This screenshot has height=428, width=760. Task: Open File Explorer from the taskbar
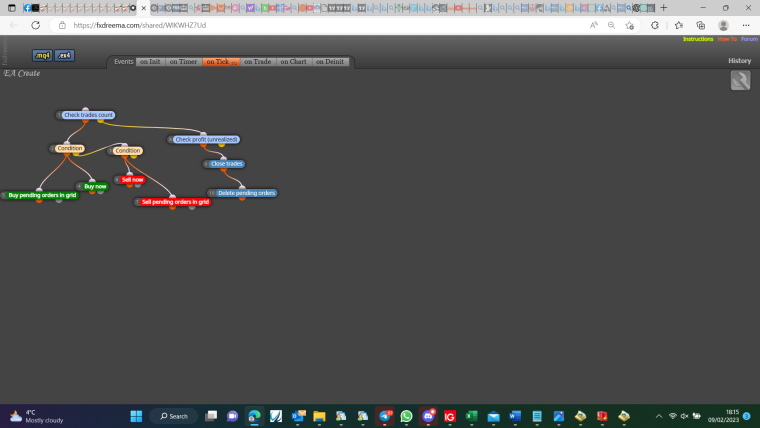(319, 416)
